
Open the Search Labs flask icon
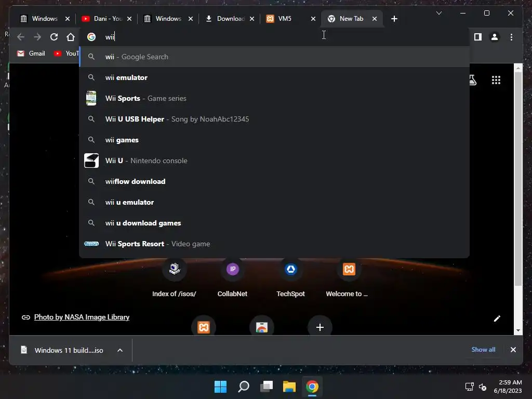click(473, 80)
